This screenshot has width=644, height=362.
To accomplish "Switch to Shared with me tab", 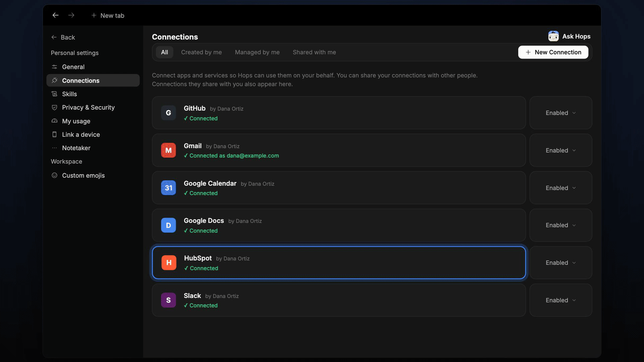I will tap(314, 52).
